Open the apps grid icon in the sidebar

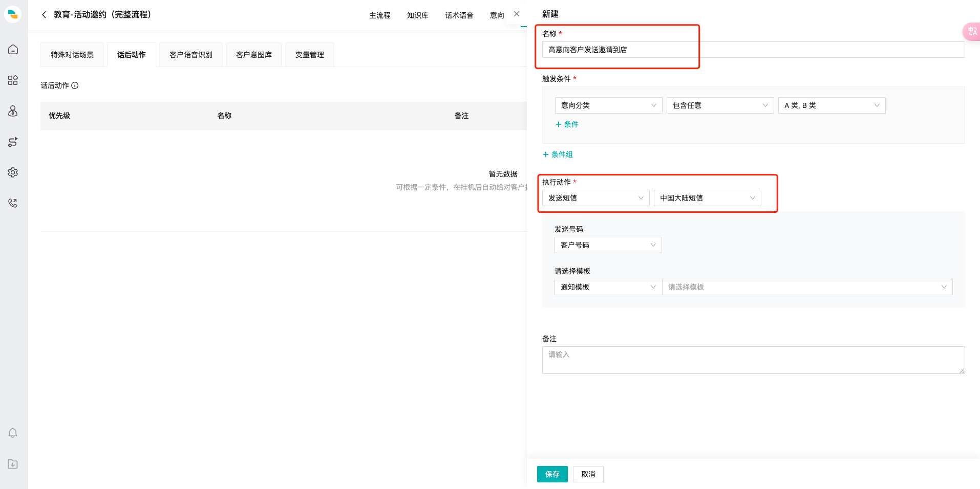13,80
